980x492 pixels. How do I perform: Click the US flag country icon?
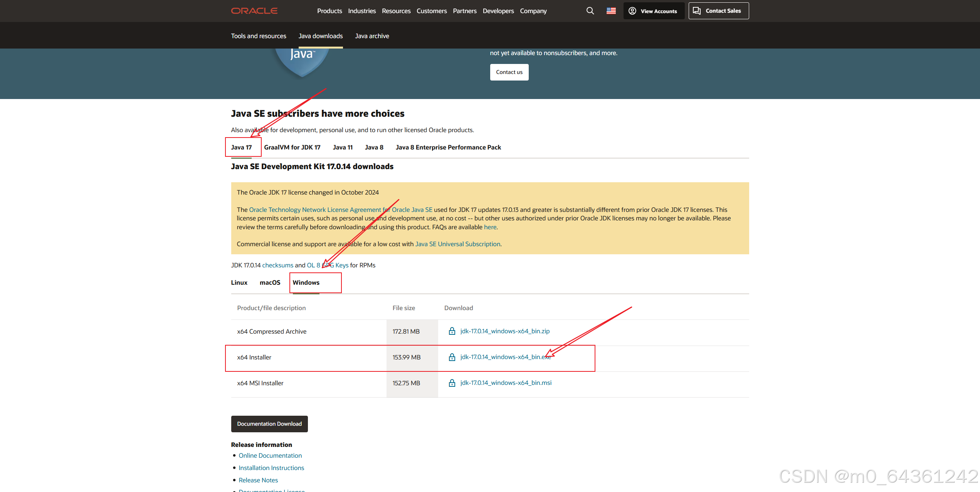(x=611, y=11)
